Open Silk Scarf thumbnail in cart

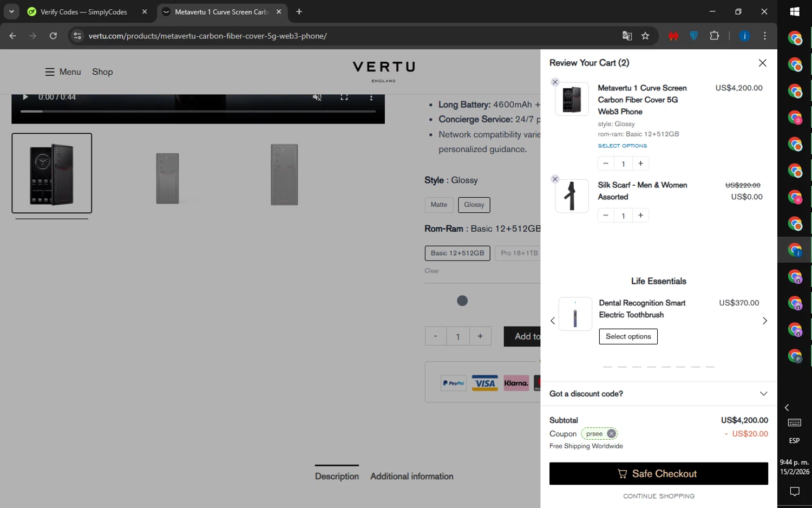(x=572, y=196)
